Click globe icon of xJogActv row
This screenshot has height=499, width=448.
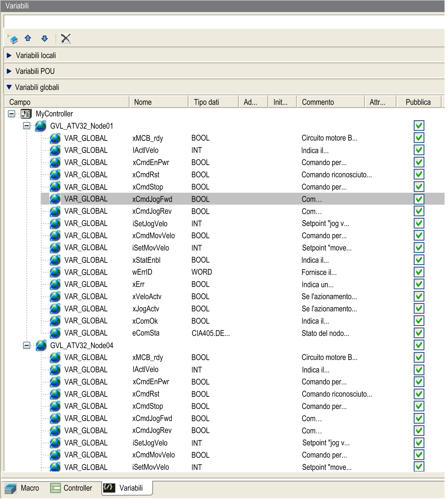coord(55,309)
